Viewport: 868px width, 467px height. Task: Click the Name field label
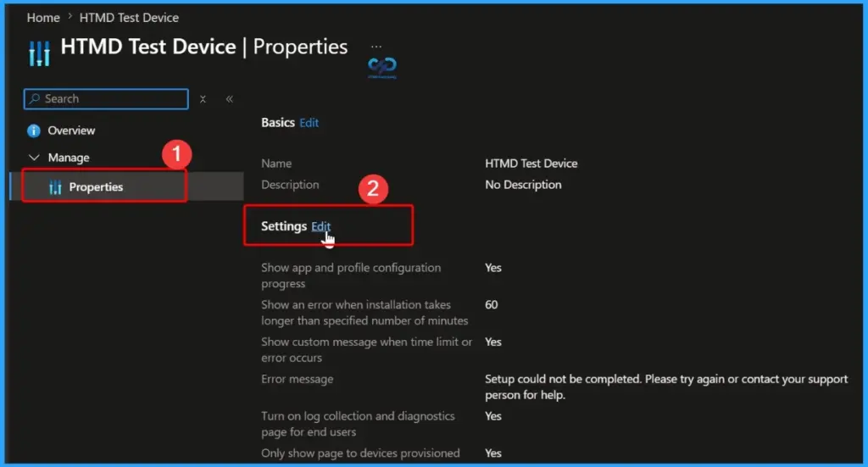276,164
